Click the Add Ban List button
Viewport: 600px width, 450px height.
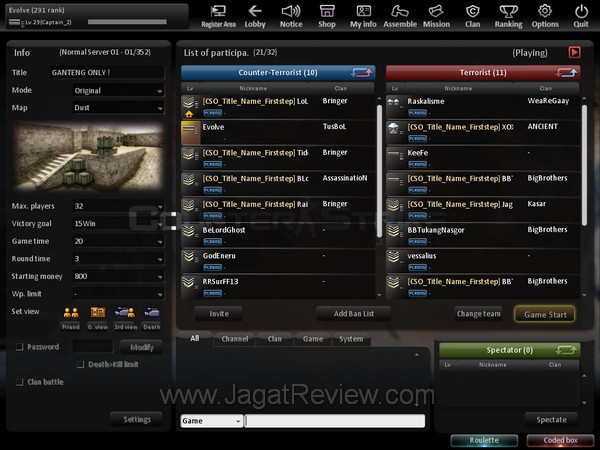[x=354, y=314]
